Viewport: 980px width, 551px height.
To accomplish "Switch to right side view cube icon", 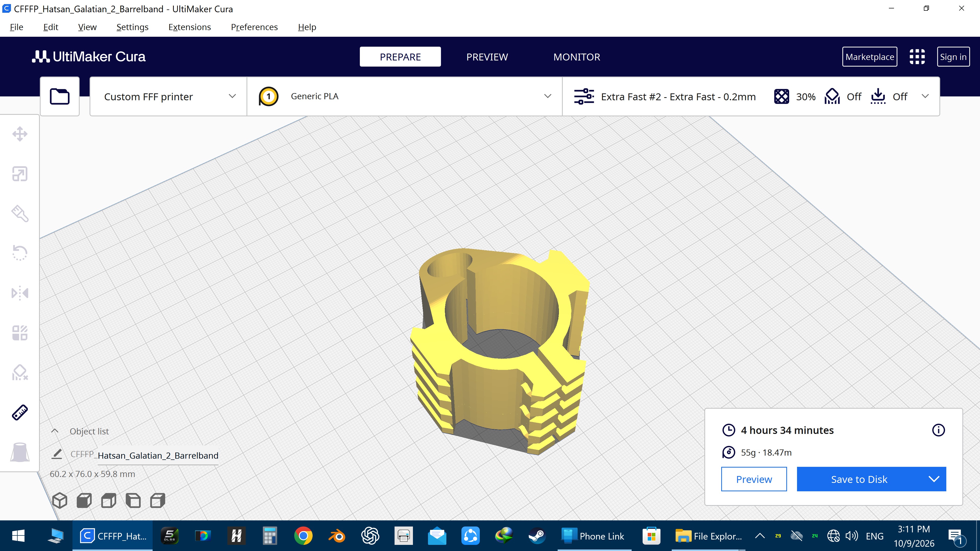I will pos(157,500).
